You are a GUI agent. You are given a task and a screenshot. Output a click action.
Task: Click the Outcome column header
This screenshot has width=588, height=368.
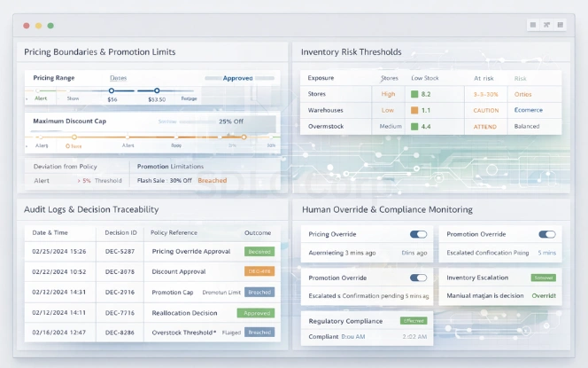[x=258, y=233]
